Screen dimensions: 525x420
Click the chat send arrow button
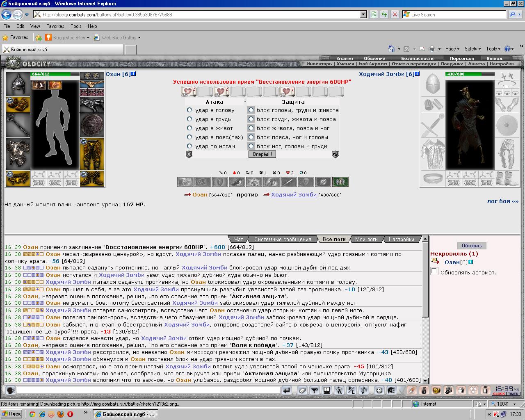click(287, 390)
